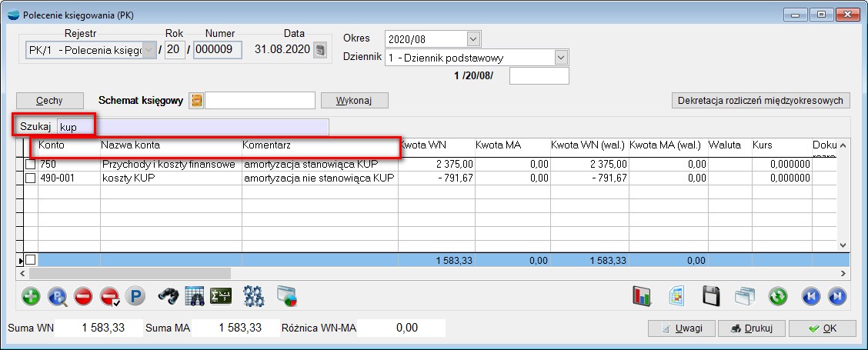Click the vertical scrollbar down arrow

click(843, 244)
